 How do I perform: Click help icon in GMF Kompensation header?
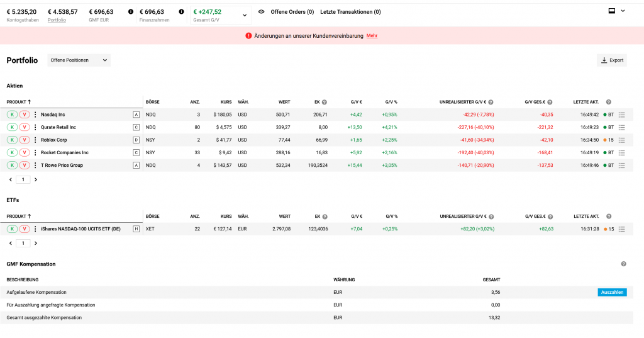tap(623, 264)
